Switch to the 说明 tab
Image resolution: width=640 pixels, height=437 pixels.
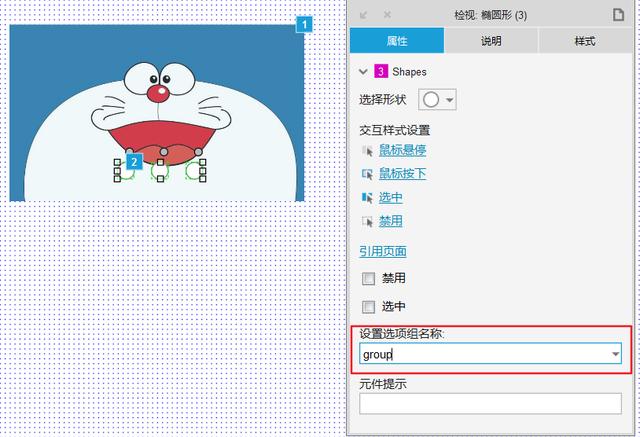click(491, 41)
